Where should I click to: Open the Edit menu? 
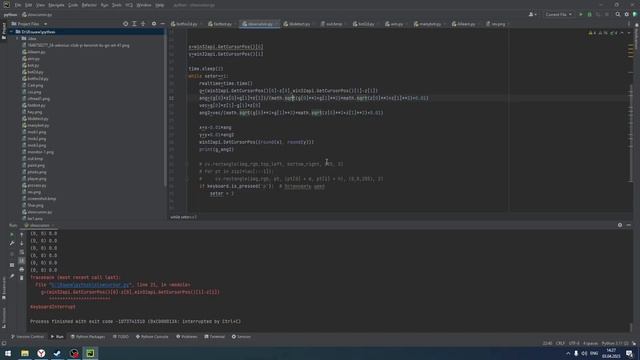28,5
